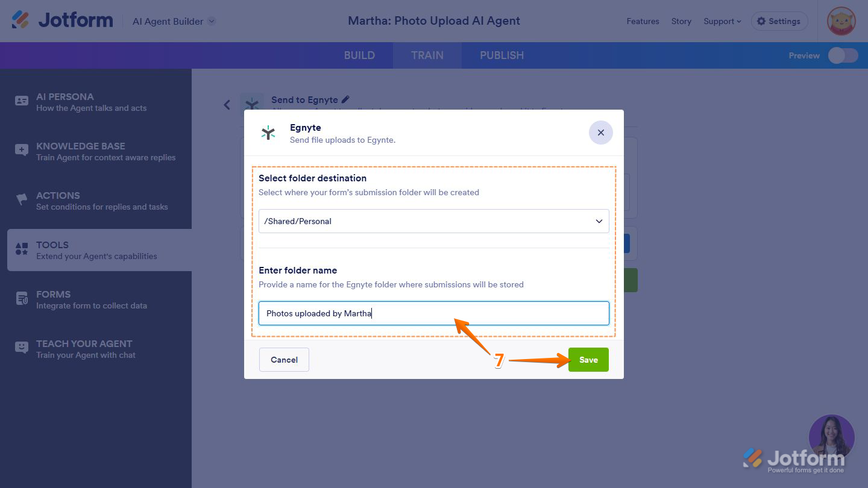This screenshot has height=488, width=868.
Task: Click the Egnyte logo in the dialog
Action: [268, 133]
